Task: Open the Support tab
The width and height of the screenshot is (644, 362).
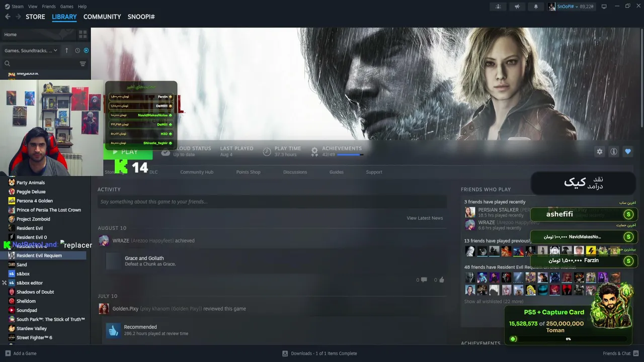Action: pyautogui.click(x=374, y=172)
